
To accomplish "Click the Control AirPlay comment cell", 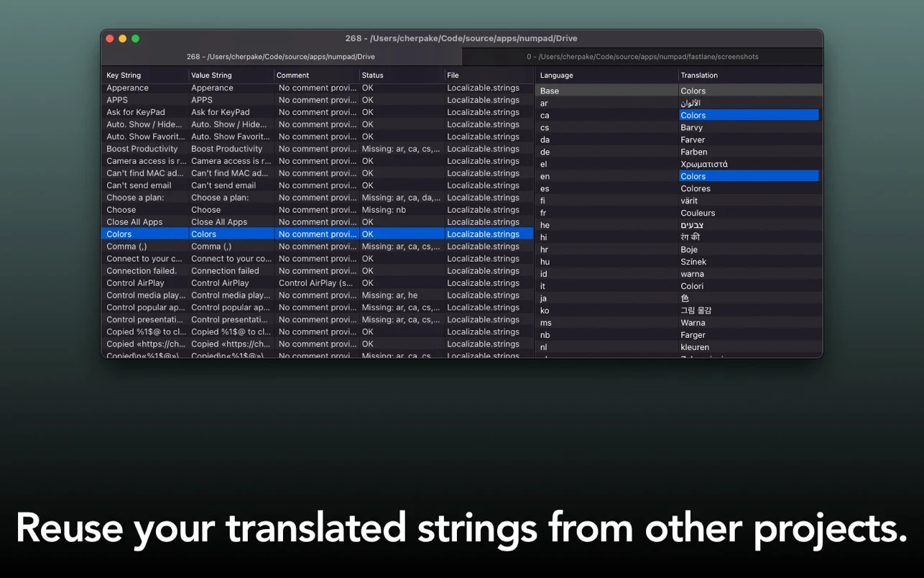I will click(x=316, y=283).
